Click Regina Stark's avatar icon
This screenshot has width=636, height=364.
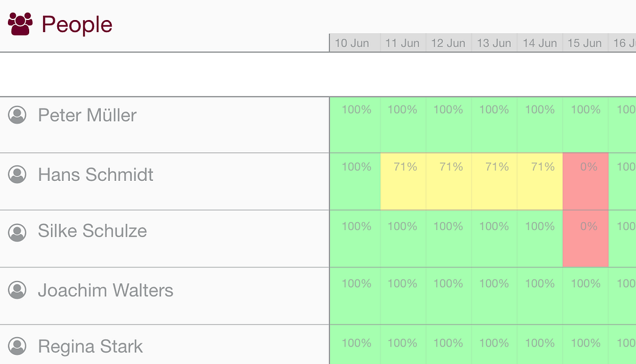pos(17,346)
